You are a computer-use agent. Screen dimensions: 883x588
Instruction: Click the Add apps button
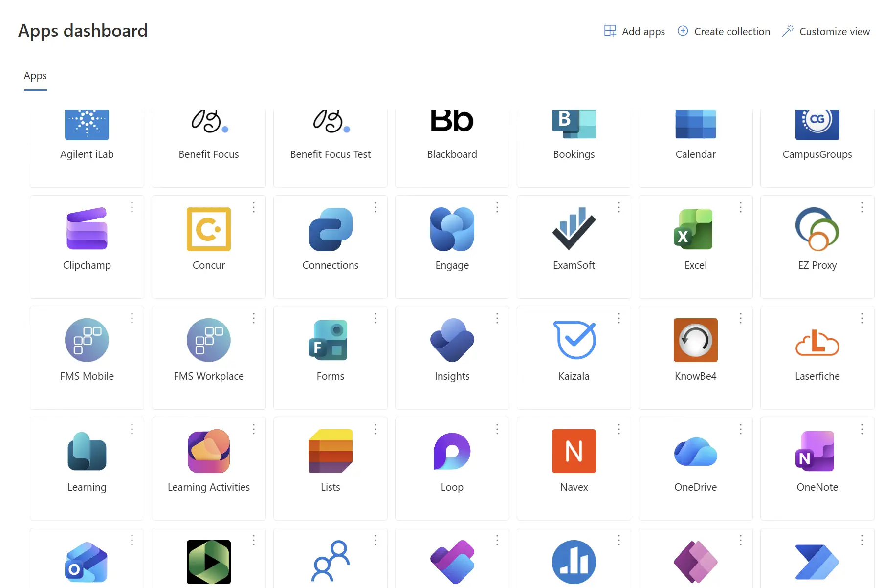tap(635, 31)
